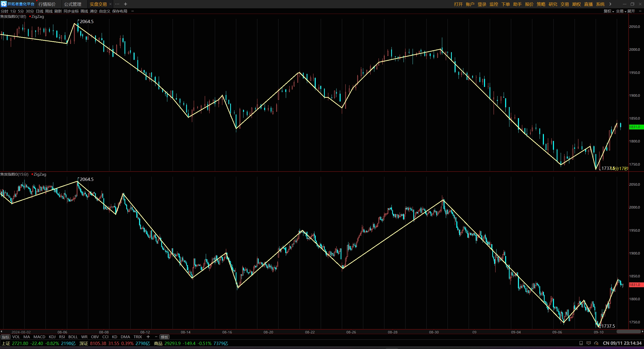Click the chart horizontal scrollbar thumb
The width and height of the screenshot is (644, 349).
click(x=628, y=332)
